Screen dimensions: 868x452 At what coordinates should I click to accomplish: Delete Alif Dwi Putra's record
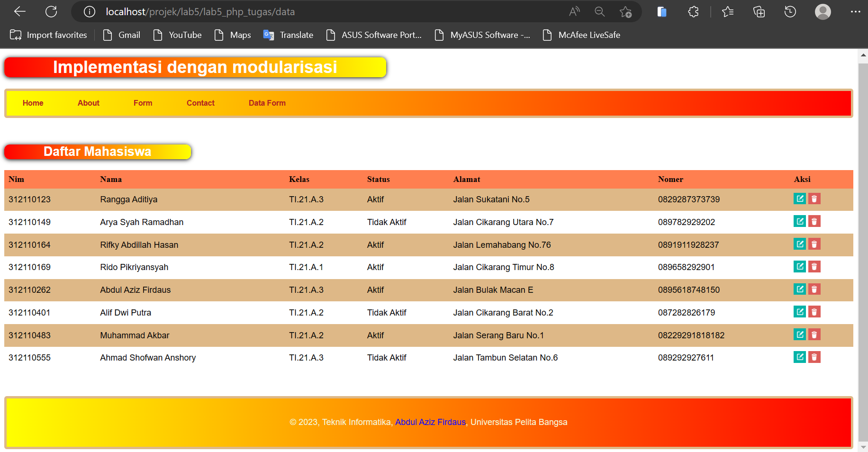(814, 312)
